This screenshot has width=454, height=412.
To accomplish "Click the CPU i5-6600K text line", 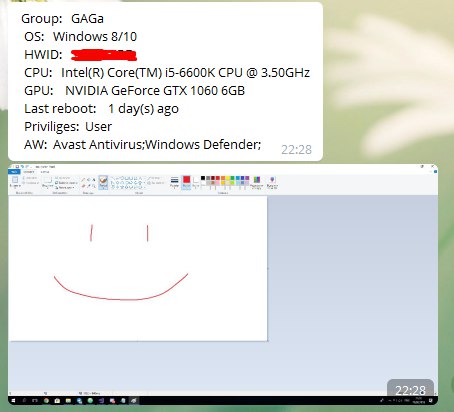I will (167, 73).
